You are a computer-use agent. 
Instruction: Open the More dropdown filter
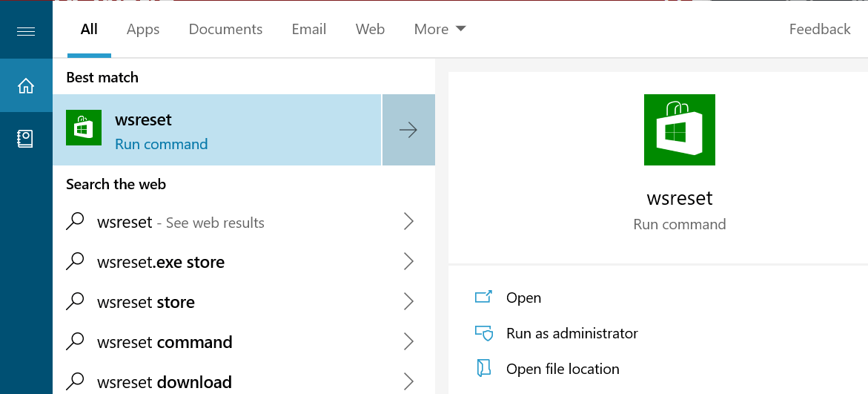pyautogui.click(x=440, y=30)
